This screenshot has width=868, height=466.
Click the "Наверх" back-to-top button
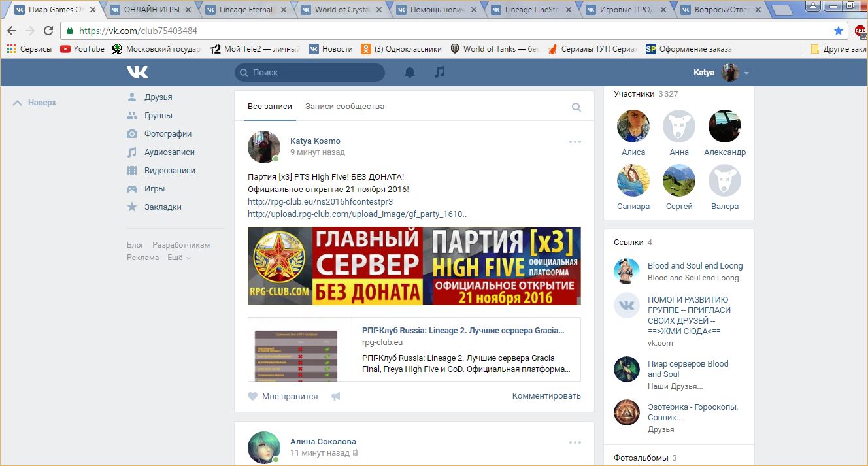pos(35,103)
